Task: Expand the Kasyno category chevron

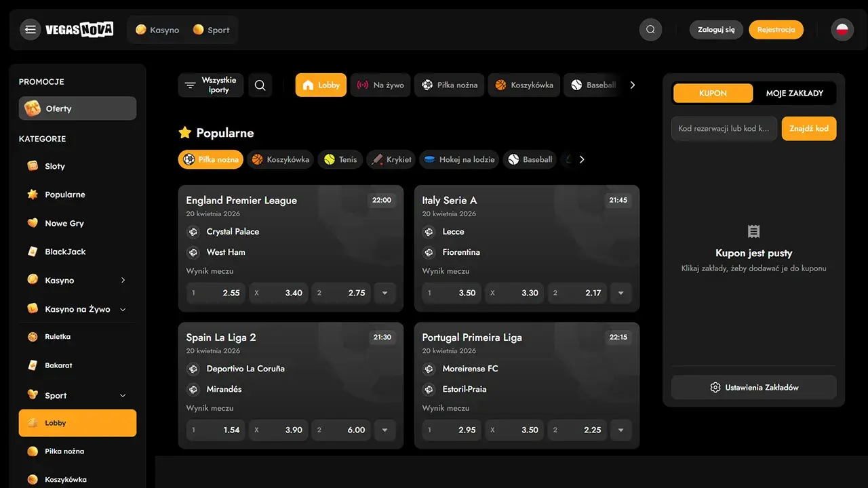Action: click(x=123, y=280)
